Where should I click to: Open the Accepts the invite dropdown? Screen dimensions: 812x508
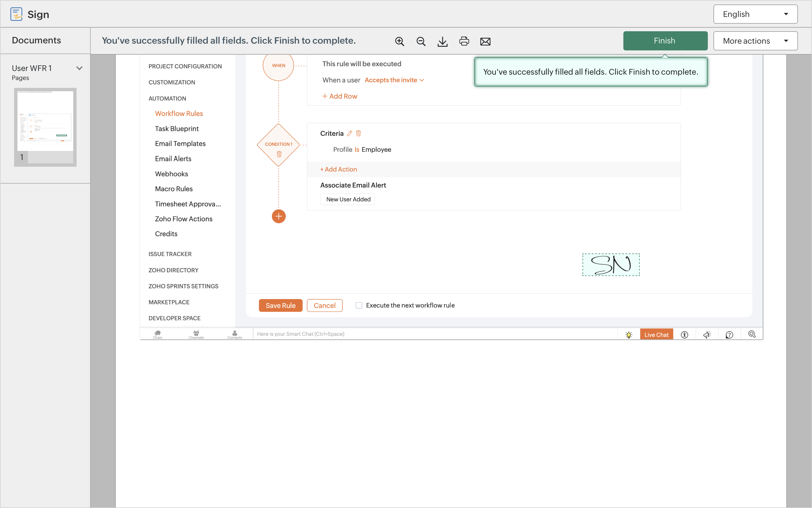[394, 80]
